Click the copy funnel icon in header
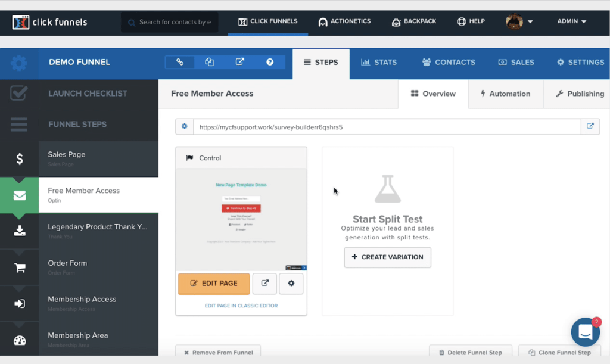Screen dimensions: 610x364 210,62
